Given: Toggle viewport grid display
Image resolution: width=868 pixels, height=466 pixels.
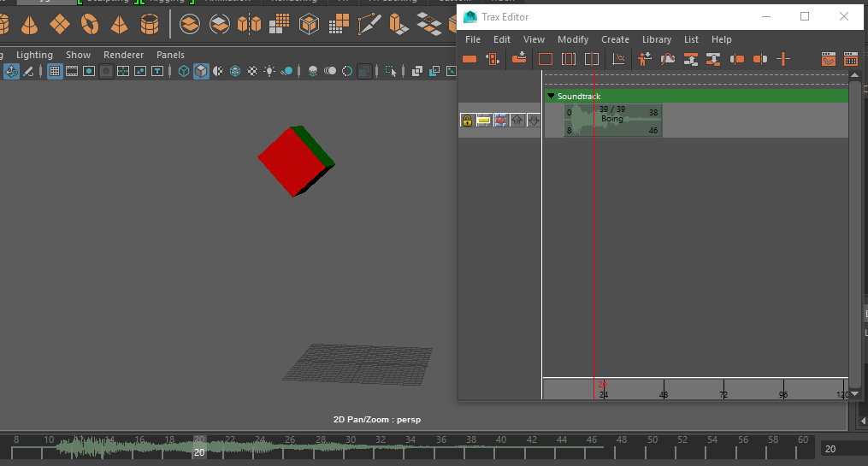Looking at the screenshot, I should coord(54,71).
